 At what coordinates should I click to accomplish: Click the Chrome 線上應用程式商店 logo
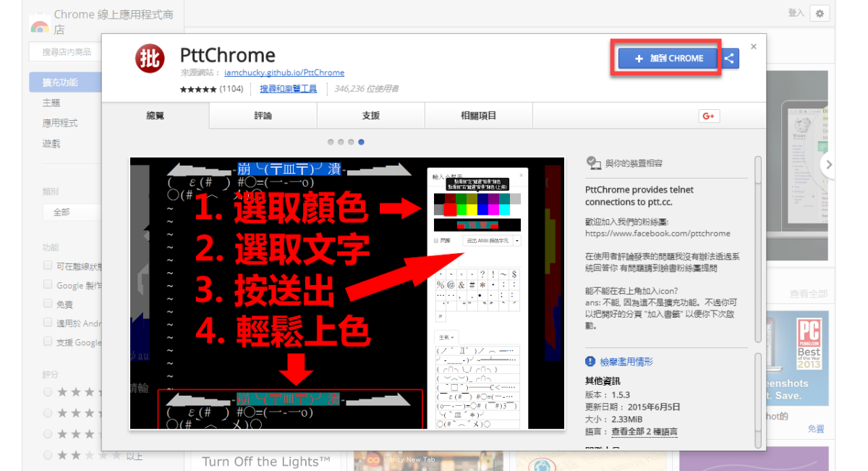click(x=40, y=22)
